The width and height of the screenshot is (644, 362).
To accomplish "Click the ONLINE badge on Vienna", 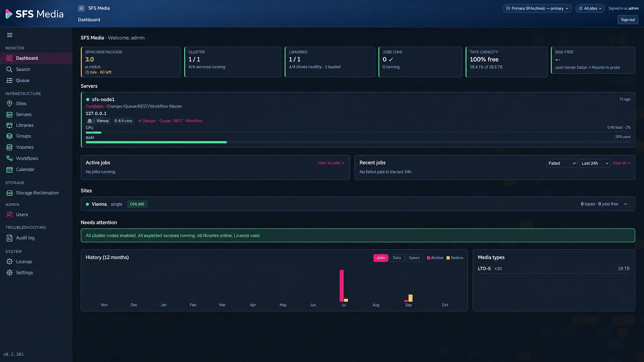I will click(137, 204).
